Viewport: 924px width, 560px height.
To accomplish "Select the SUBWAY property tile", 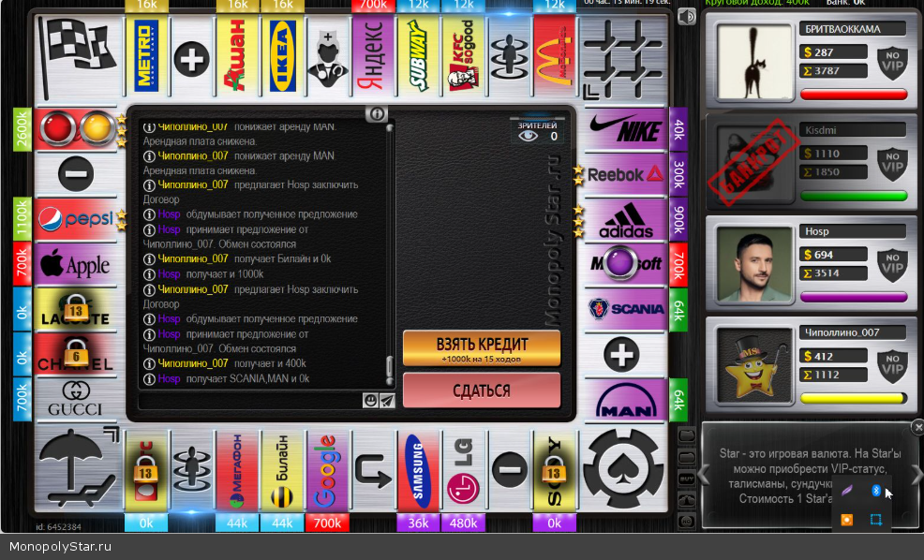I will click(x=418, y=56).
